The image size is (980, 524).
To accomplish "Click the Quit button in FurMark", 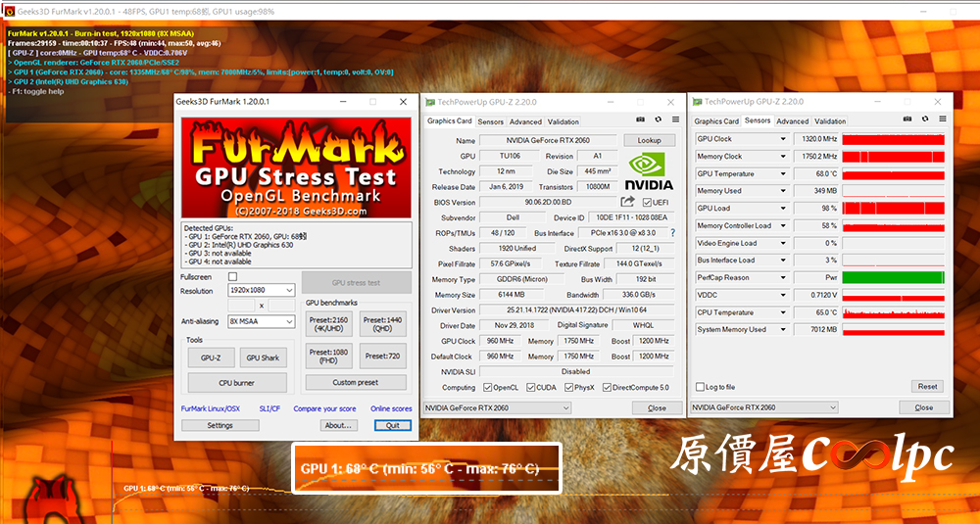I will click(x=393, y=425).
